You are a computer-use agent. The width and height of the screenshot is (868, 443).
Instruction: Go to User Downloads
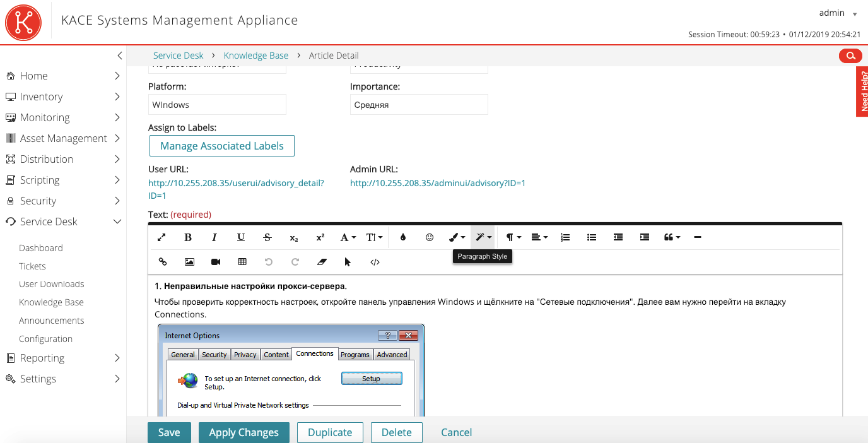coord(52,284)
